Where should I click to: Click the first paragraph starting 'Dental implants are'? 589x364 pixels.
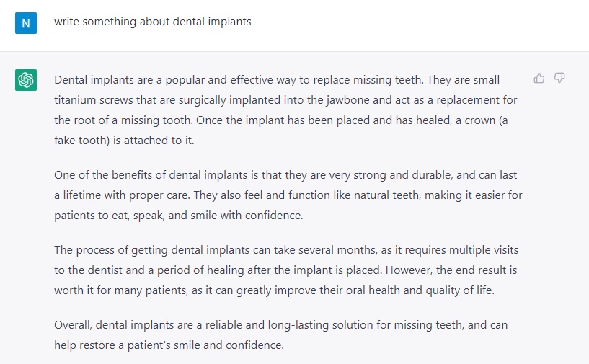(285, 110)
